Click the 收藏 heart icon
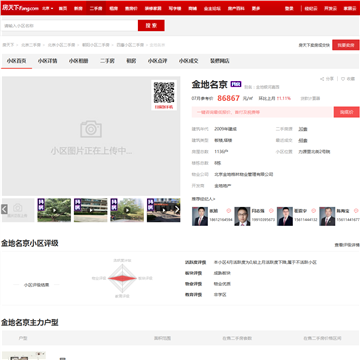360x360 pixels. point(348,79)
